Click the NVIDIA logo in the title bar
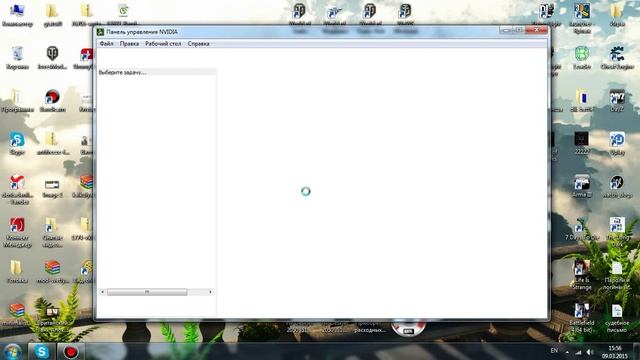 click(x=100, y=32)
